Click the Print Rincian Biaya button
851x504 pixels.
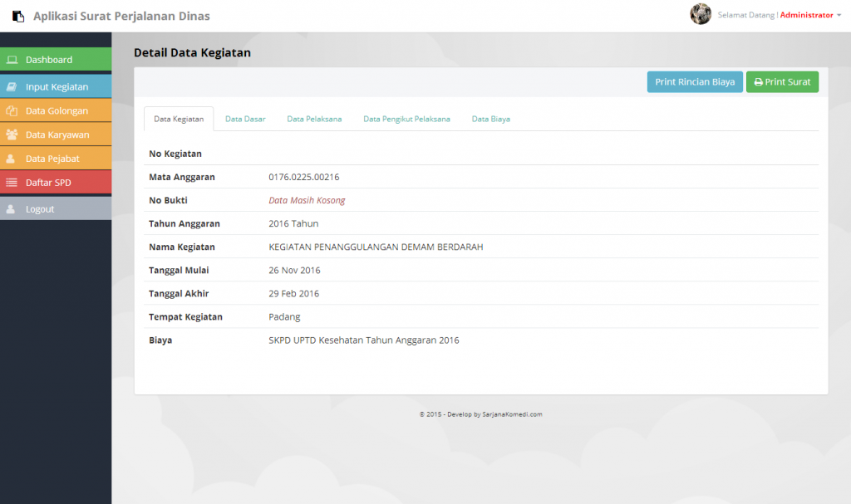point(695,82)
